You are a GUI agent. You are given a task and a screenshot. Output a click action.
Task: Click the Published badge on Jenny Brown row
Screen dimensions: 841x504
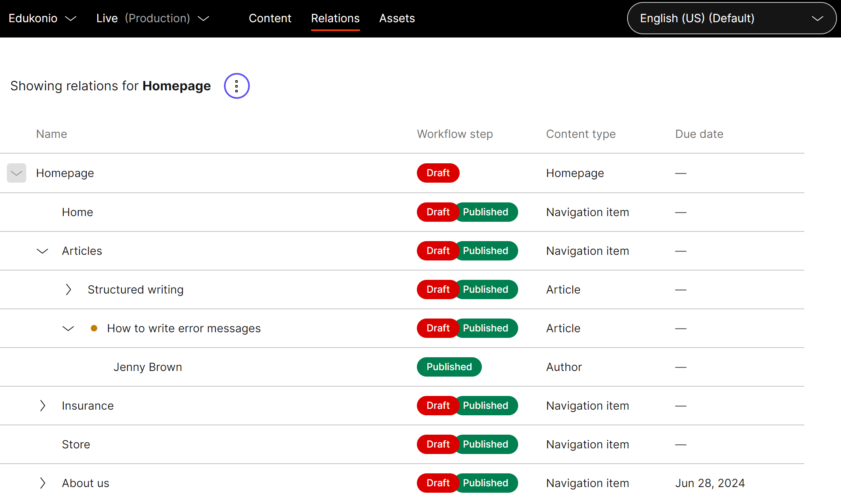pos(449,367)
